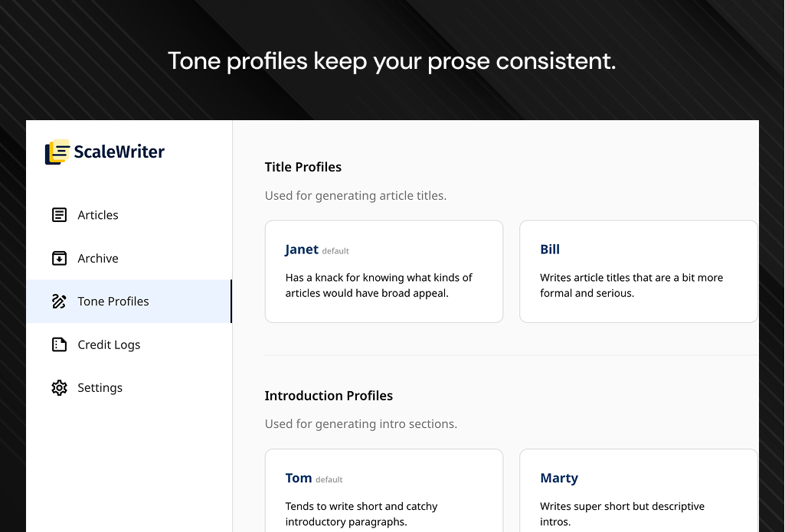Open Settings via the gear icon
The image size is (785, 532).
tap(60, 387)
